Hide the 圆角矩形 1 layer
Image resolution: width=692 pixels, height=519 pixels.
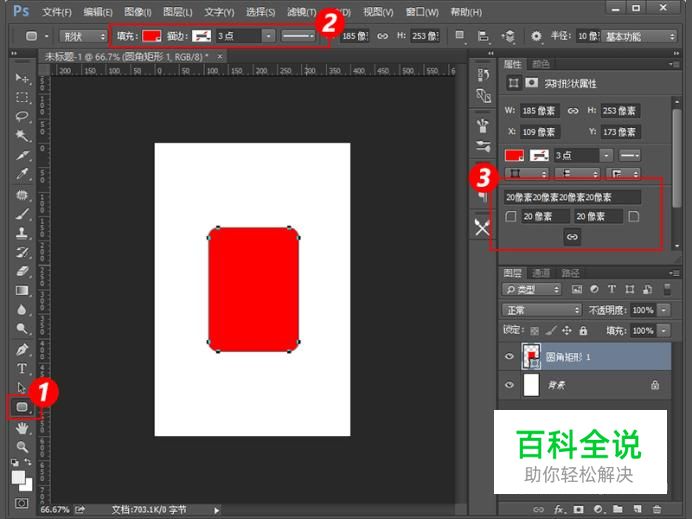click(510, 355)
